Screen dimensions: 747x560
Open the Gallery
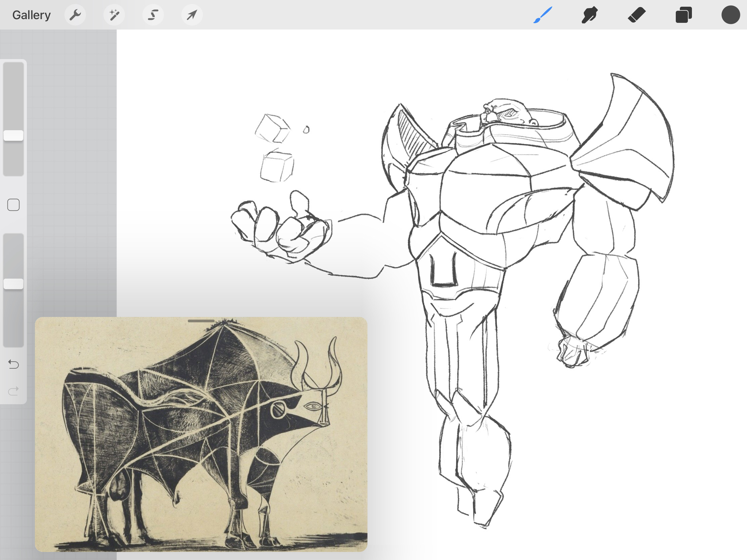[x=32, y=15]
